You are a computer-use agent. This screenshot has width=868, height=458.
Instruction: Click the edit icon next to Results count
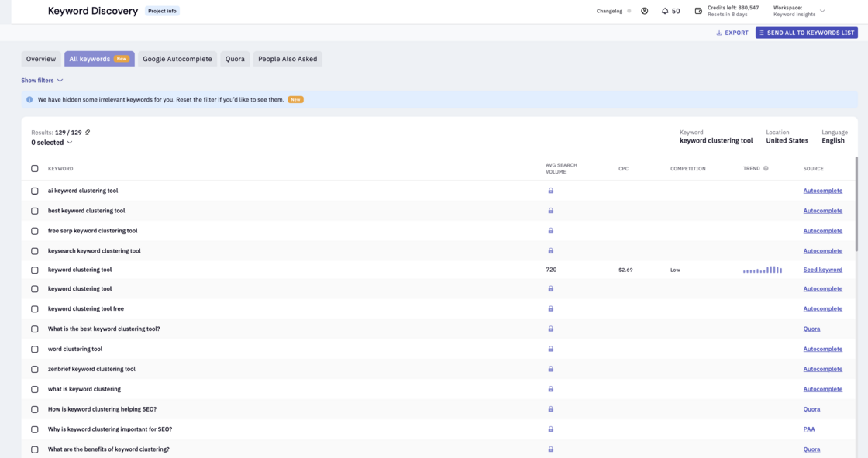click(88, 133)
